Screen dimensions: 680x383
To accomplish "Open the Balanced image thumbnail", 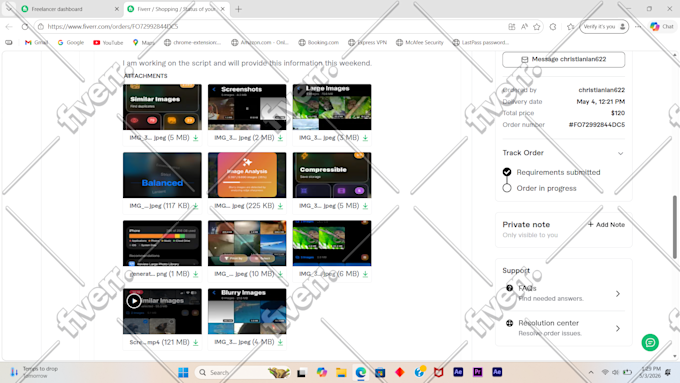I will click(162, 175).
